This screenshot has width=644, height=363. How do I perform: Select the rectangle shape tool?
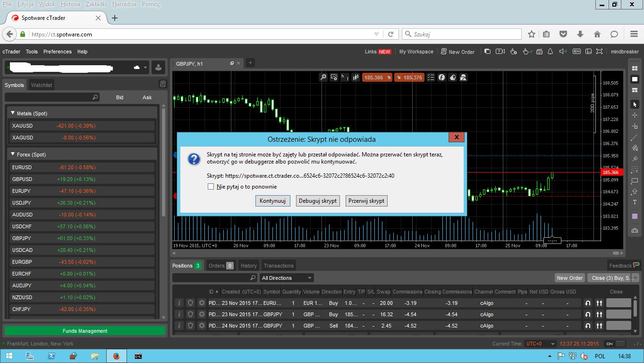pyautogui.click(x=635, y=181)
